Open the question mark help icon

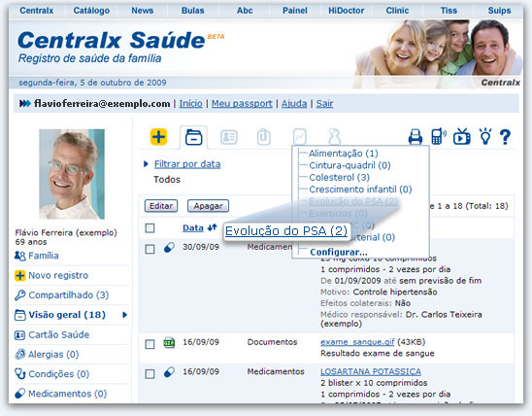pos(505,137)
